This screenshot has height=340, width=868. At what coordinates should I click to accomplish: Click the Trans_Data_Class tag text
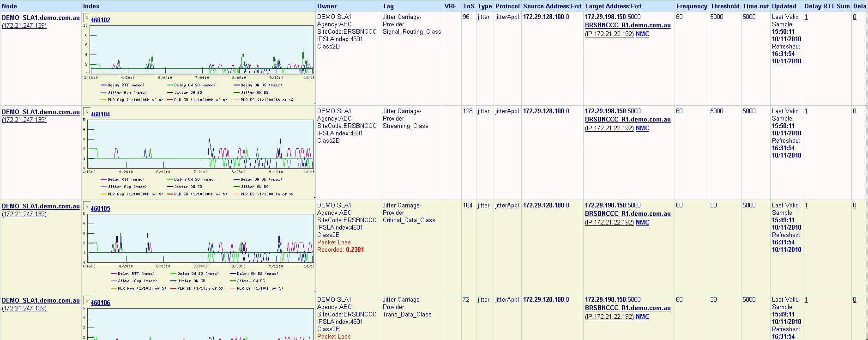(x=407, y=314)
